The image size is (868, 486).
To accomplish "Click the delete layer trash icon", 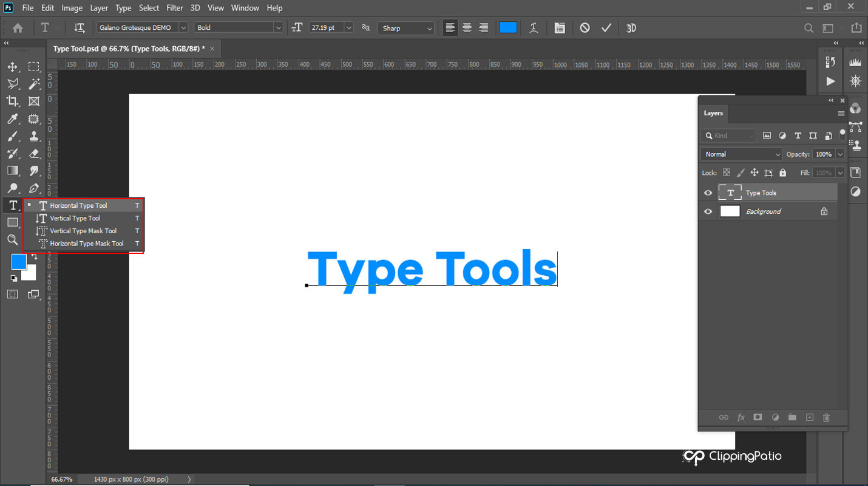I will 826,417.
